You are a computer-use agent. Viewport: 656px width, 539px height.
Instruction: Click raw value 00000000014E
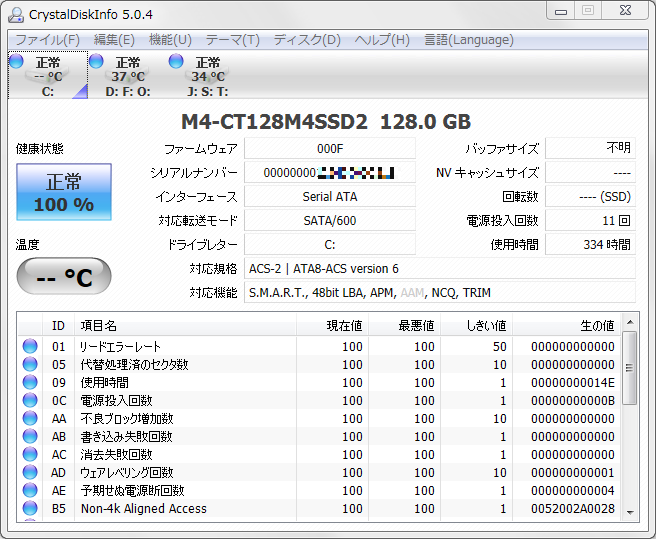(573, 382)
